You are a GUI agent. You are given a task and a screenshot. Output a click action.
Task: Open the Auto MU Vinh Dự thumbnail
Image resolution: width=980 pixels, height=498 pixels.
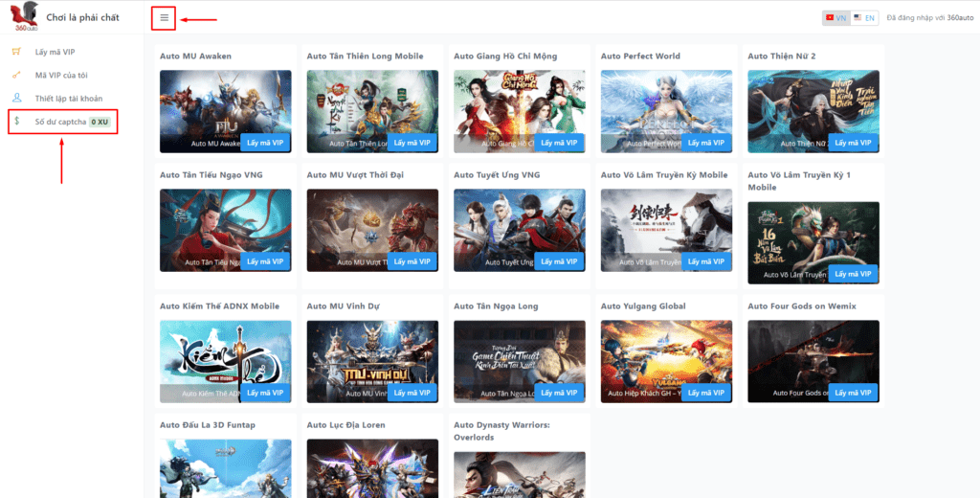tap(372, 362)
